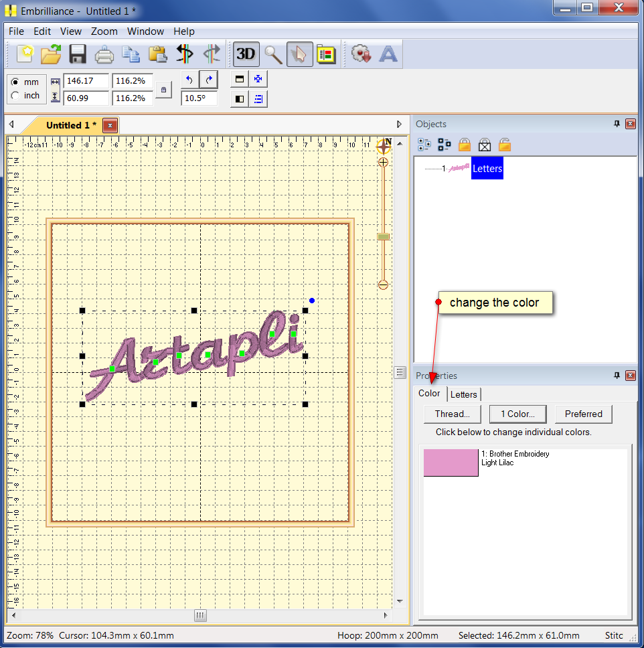This screenshot has height=648, width=644.
Task: Copy selection with the copy icon
Action: point(131,54)
